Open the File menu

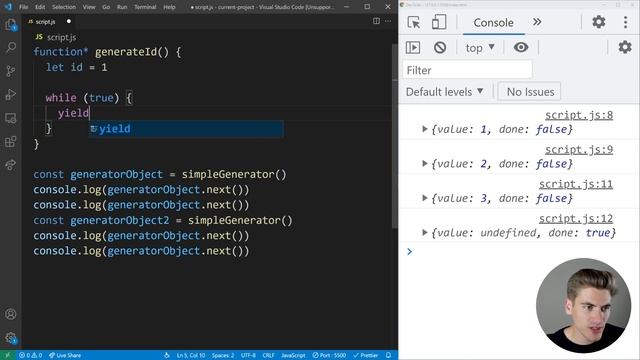tap(24, 7)
